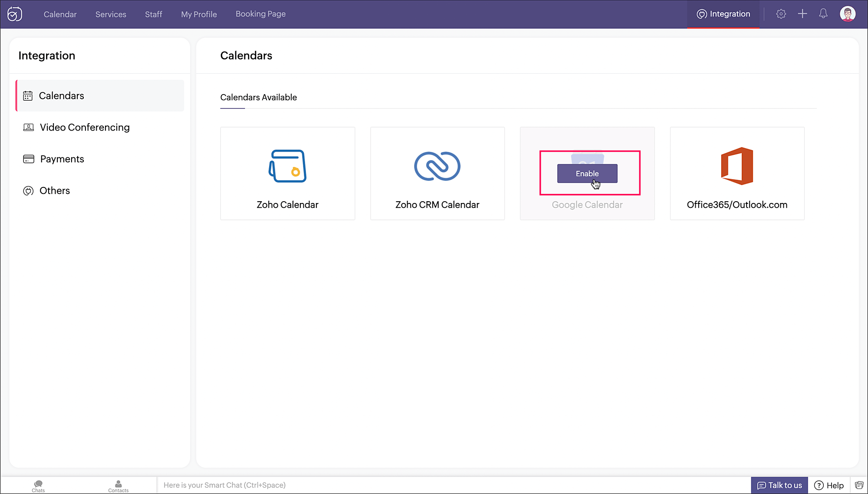
Task: Go to the Calendar menu
Action: tap(60, 14)
